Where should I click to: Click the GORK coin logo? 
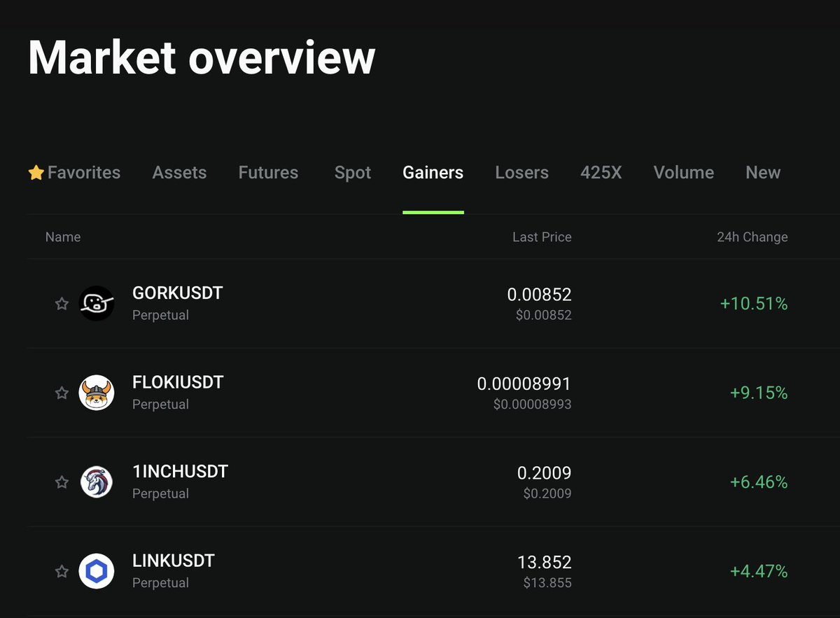tap(97, 304)
